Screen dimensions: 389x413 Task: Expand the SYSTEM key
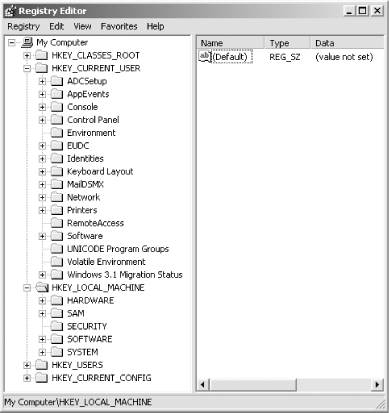click(x=42, y=352)
